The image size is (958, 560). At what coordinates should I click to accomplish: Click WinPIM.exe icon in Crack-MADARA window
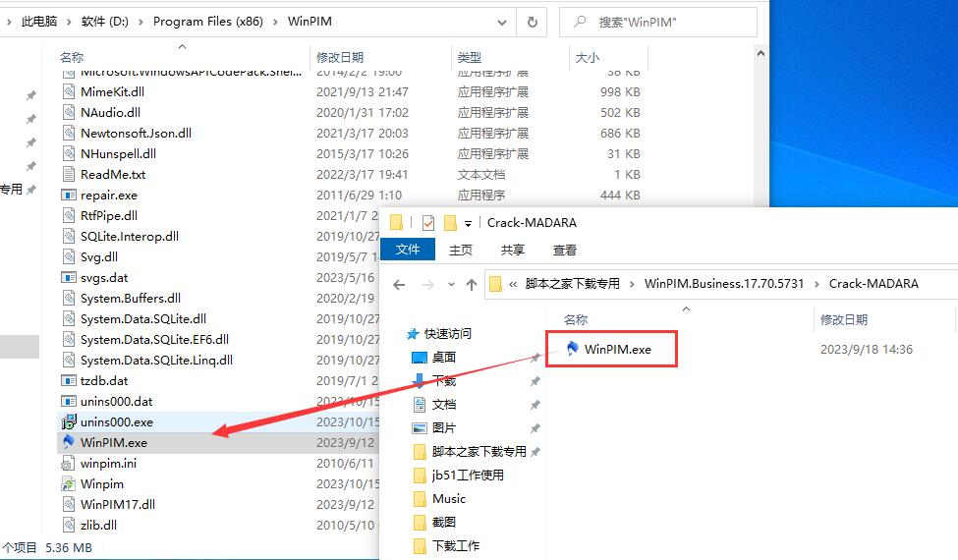click(572, 349)
